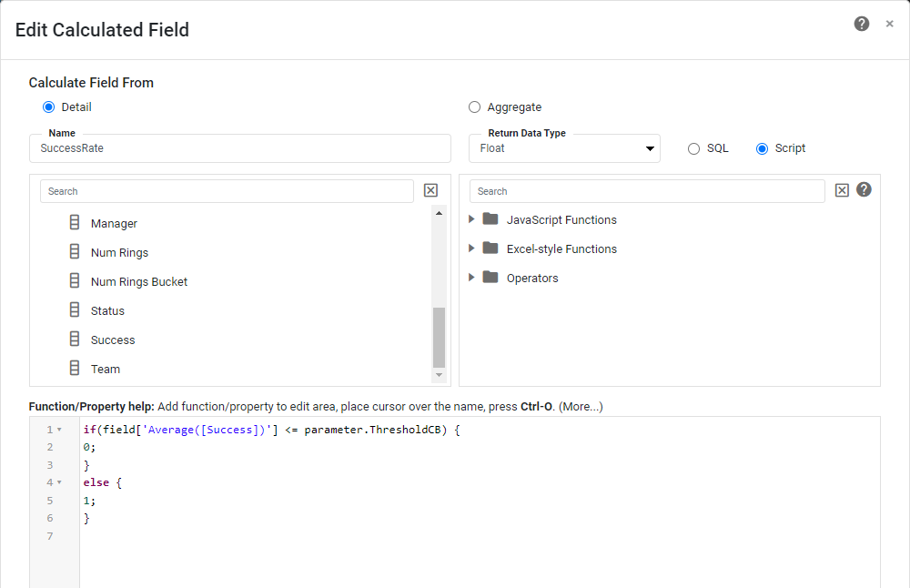Click the JavaScript Functions label
The image size is (910, 588).
(561, 220)
